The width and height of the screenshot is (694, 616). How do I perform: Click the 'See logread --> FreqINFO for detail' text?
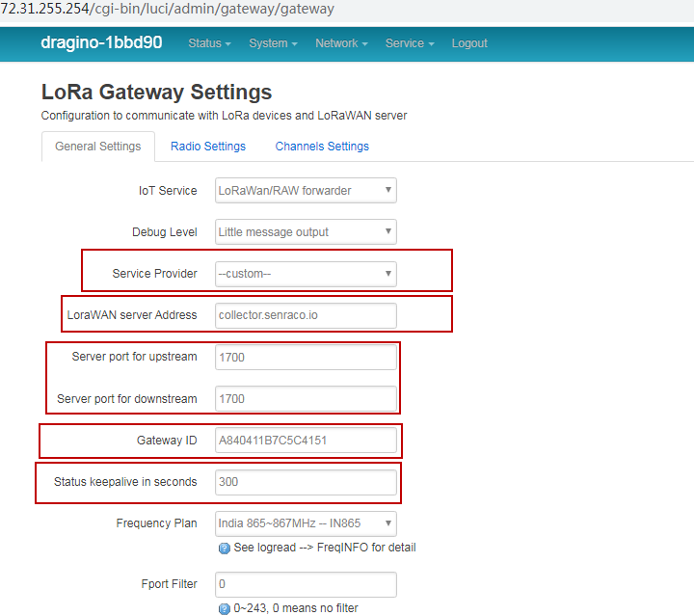click(325, 548)
